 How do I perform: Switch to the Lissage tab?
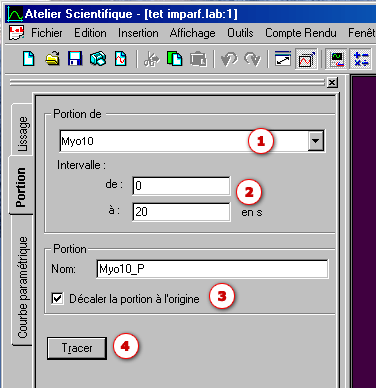pyautogui.click(x=22, y=130)
